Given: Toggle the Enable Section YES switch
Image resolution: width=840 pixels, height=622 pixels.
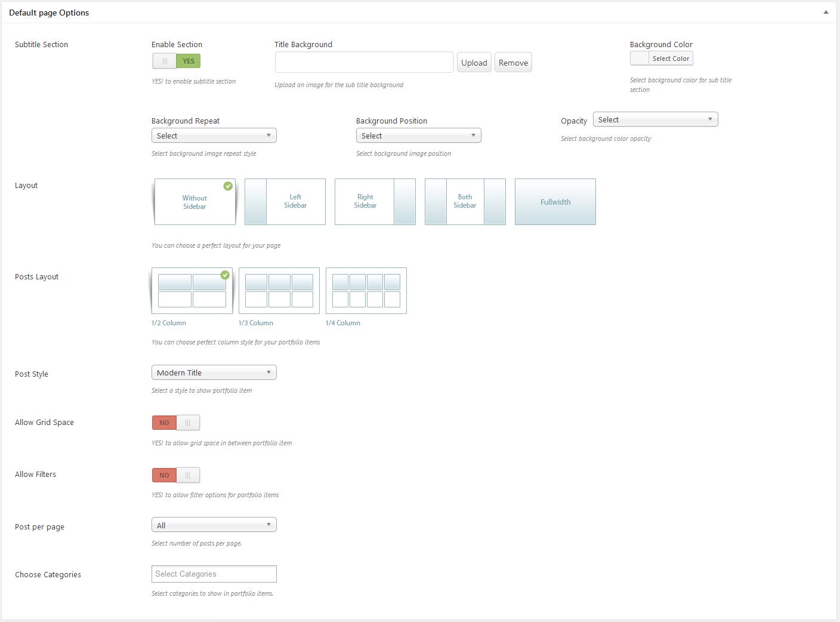Looking at the screenshot, I should click(176, 61).
